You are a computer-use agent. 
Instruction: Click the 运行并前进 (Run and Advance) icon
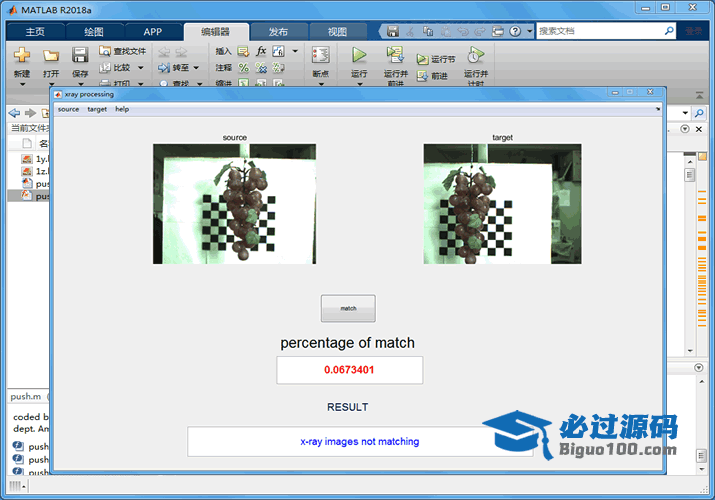click(x=395, y=55)
